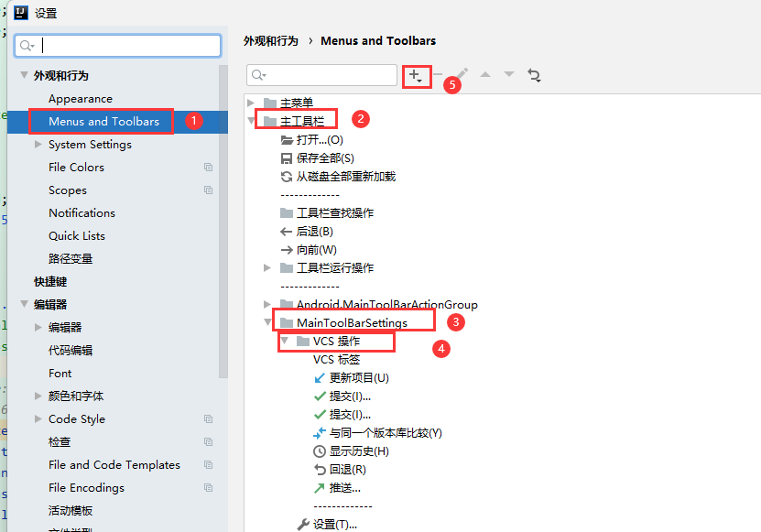Screen dimensions: 761x532
Task: Click the sidebar vertical scrollbar
Action: click(223, 220)
